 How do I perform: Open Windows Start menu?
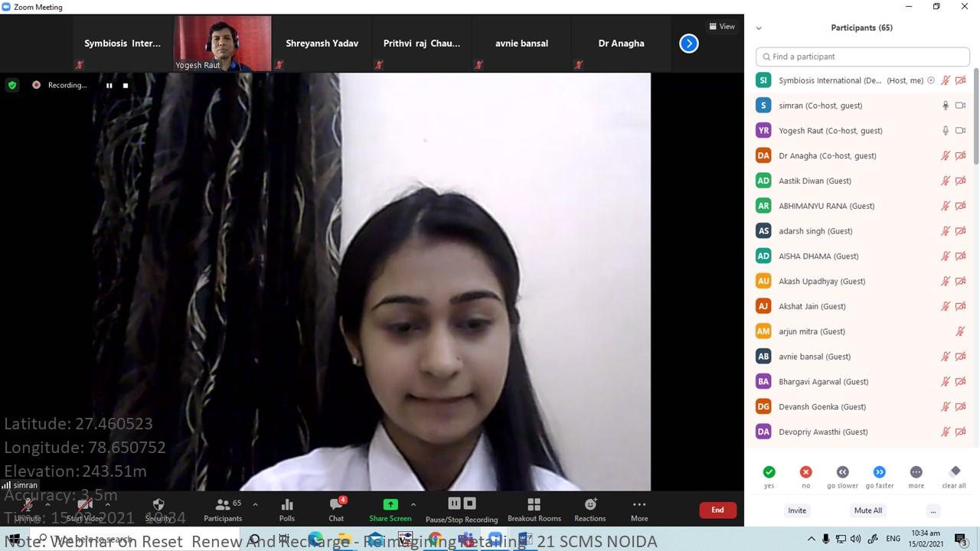coord(13,539)
